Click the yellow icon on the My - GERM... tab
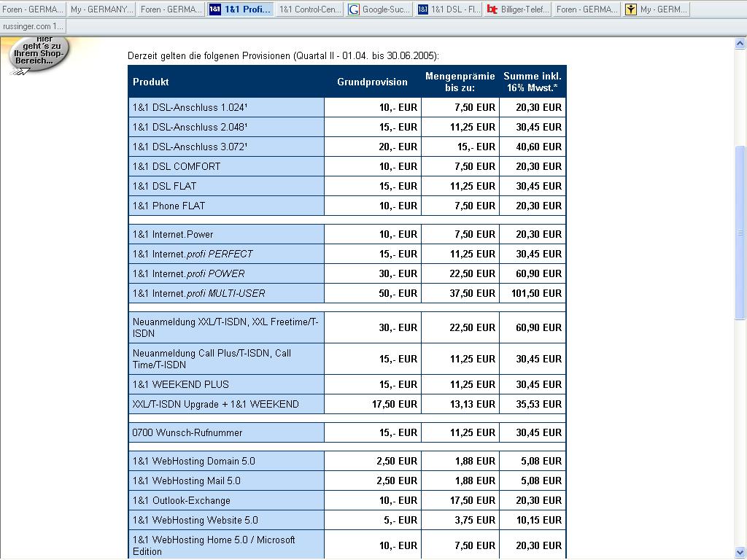This screenshot has height=560, width=747. (631, 9)
